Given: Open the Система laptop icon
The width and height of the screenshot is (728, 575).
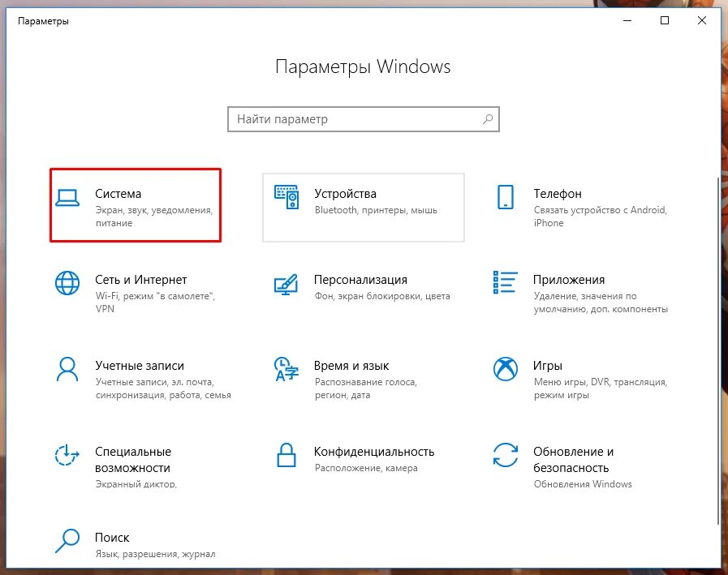Looking at the screenshot, I should (x=67, y=197).
